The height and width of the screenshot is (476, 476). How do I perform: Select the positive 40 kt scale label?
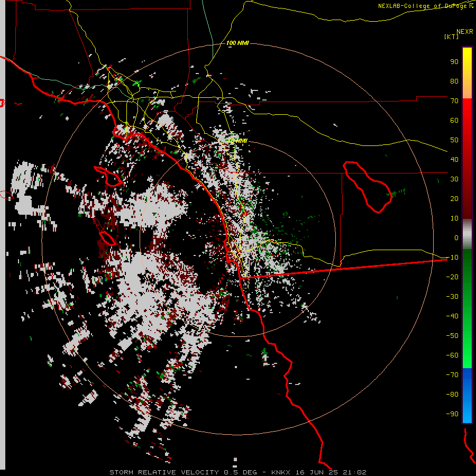pyautogui.click(x=454, y=160)
